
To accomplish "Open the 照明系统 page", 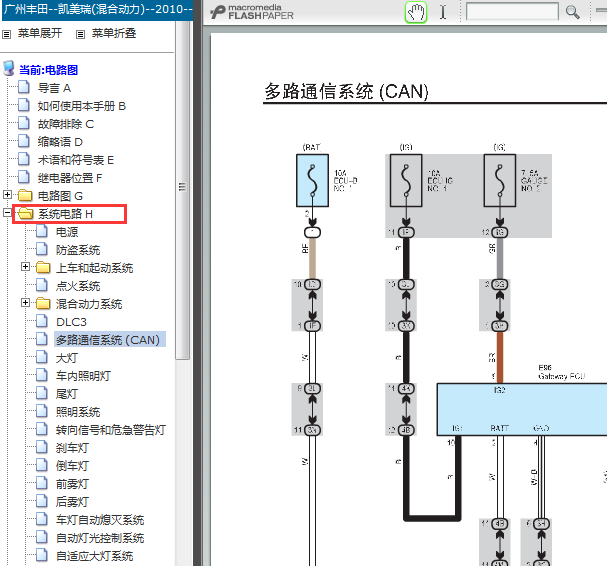I will 78,412.
